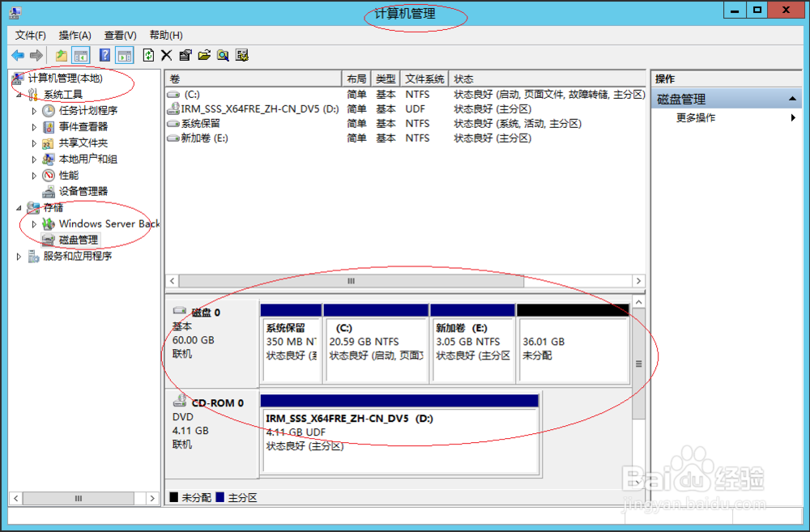810x532 pixels.
Task: Select the unallocated 36.01 GB partition block
Action: [x=573, y=348]
